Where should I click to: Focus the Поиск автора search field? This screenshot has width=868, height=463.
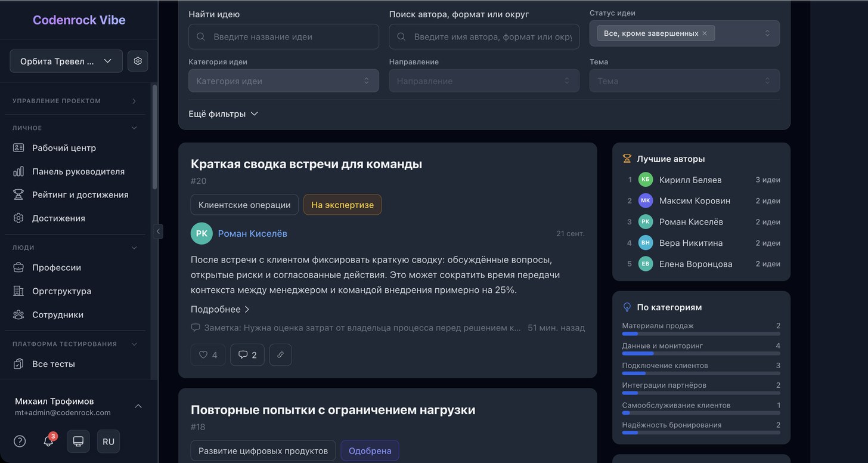484,36
